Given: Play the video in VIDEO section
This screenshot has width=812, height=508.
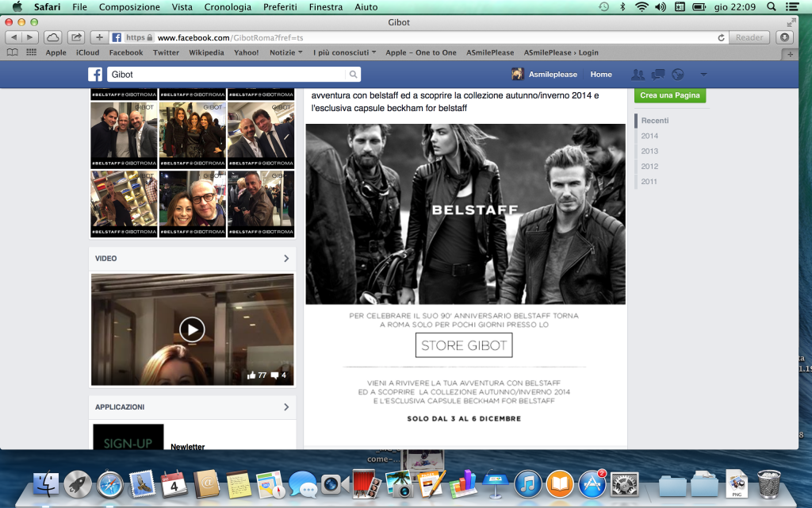Looking at the screenshot, I should tap(192, 329).
